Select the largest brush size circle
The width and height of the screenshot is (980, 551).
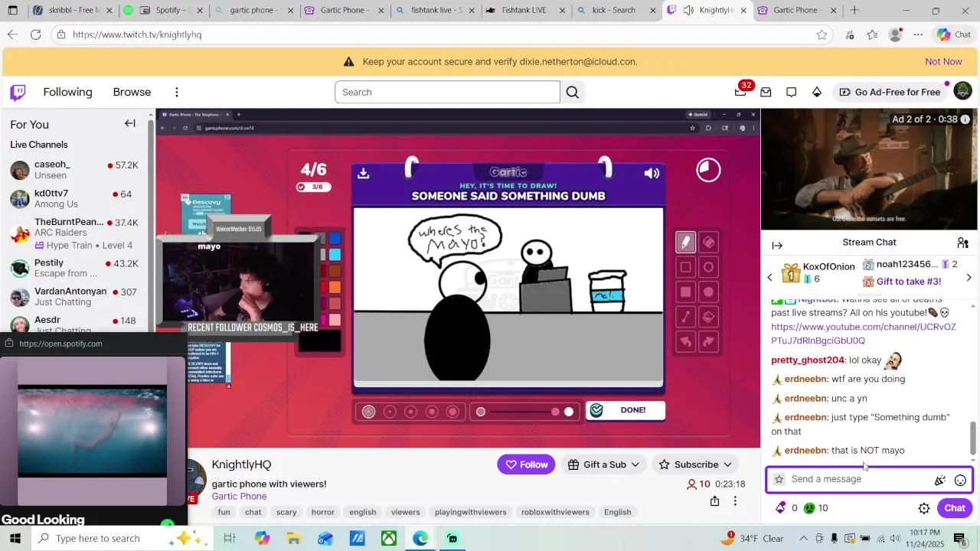[452, 412]
